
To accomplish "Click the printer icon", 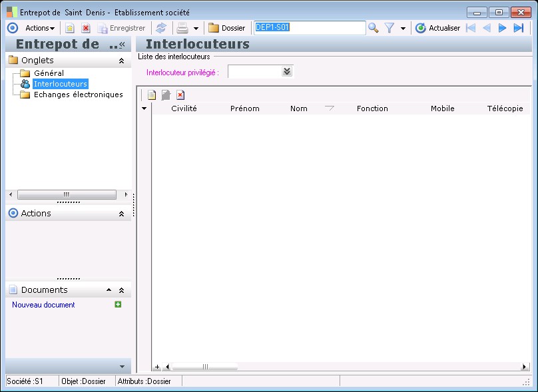I will coord(182,28).
